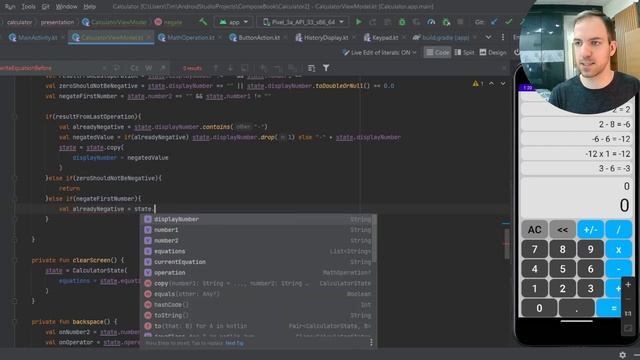This screenshot has width=640, height=360.
Task: Click the green Debug bug icon
Action: [402, 22]
